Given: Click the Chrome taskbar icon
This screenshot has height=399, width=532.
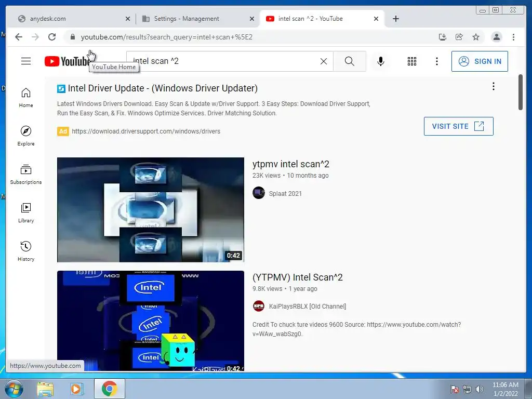Looking at the screenshot, I should point(109,389).
